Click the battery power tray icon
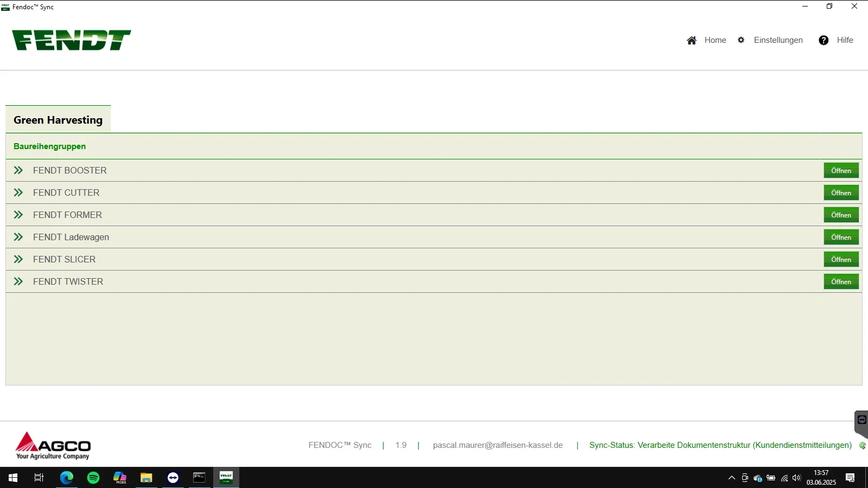This screenshot has height=488, width=868. click(x=771, y=478)
